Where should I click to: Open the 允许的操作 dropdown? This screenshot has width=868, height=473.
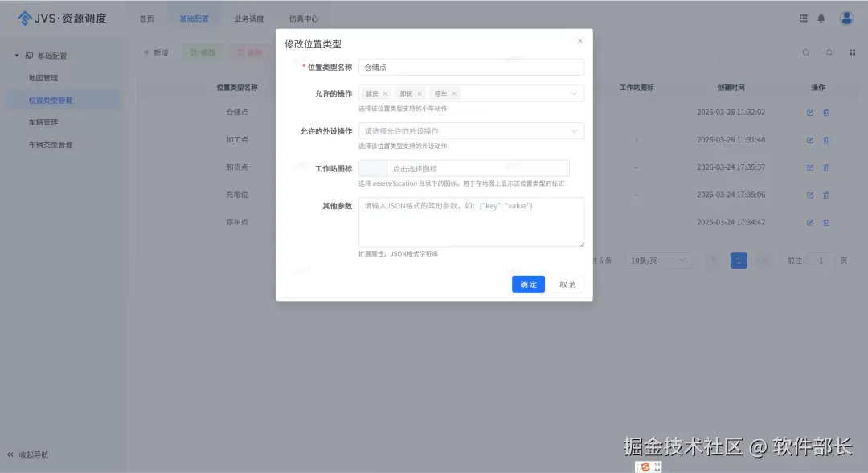(x=575, y=93)
